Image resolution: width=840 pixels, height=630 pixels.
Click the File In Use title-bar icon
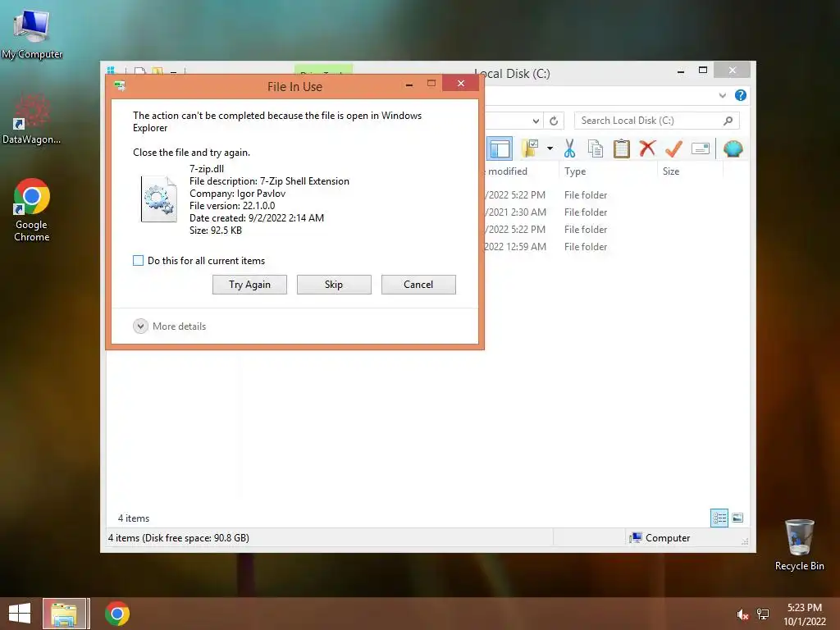120,85
